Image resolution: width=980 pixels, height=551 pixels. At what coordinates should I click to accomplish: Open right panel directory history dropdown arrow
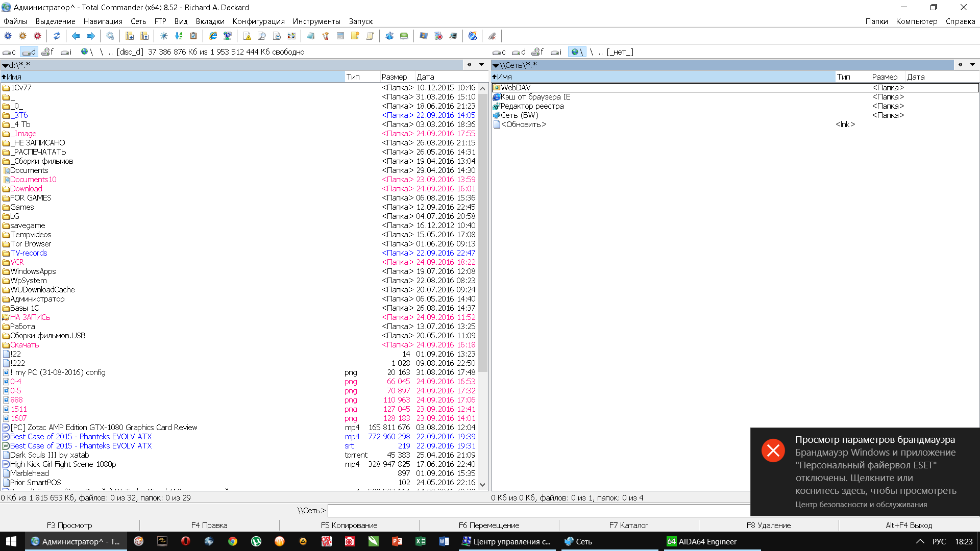(x=972, y=65)
